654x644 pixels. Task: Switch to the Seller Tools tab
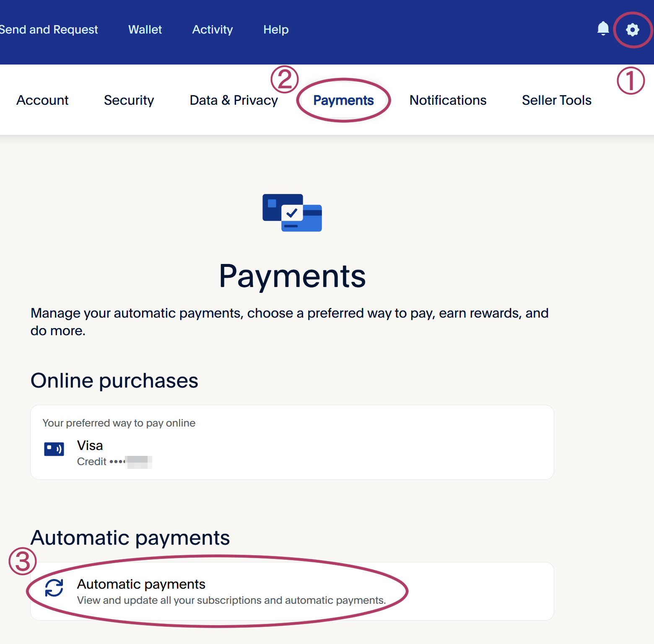[556, 100]
